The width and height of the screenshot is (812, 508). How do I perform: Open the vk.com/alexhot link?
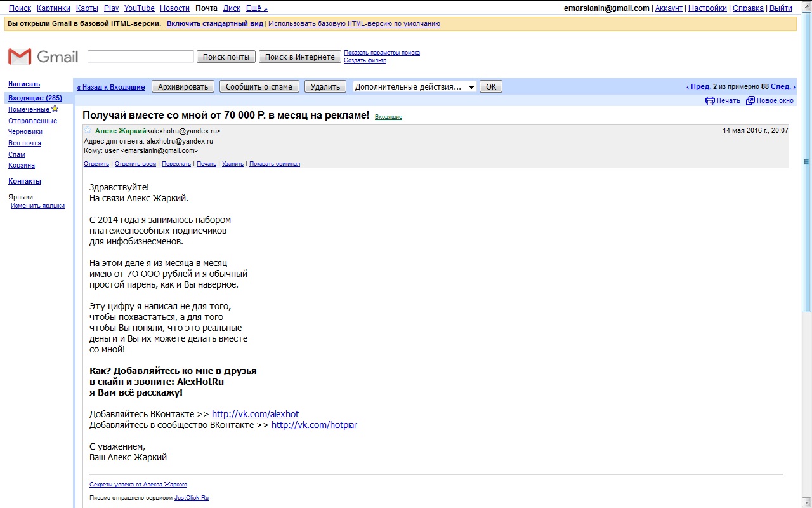[x=255, y=414]
